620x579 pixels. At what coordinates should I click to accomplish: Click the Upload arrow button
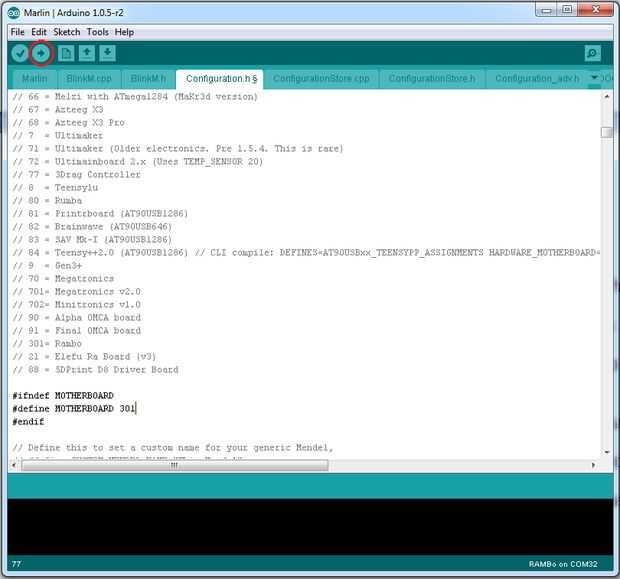41,53
